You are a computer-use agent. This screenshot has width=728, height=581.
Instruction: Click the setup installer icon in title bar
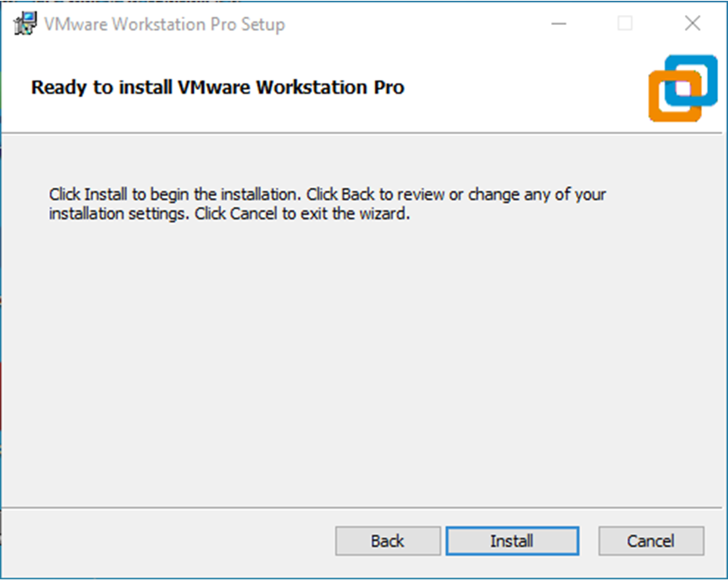[x=27, y=24]
